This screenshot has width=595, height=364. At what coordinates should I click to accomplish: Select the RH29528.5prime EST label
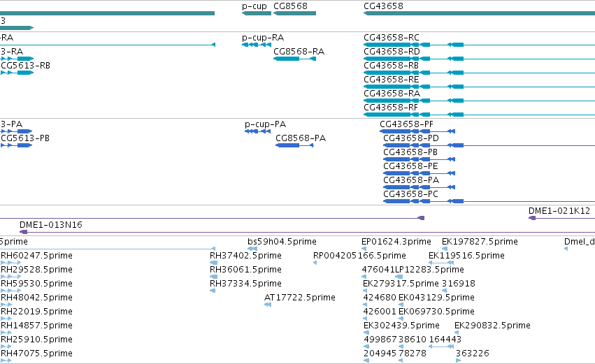click(36, 270)
